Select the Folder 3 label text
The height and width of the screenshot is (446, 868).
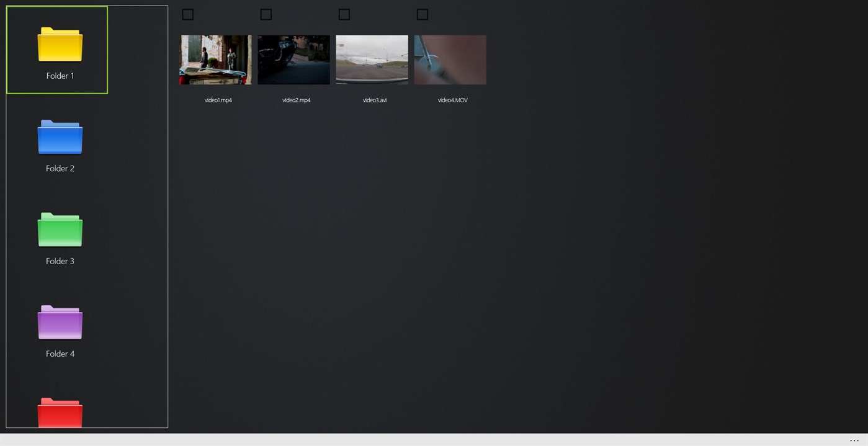60,261
